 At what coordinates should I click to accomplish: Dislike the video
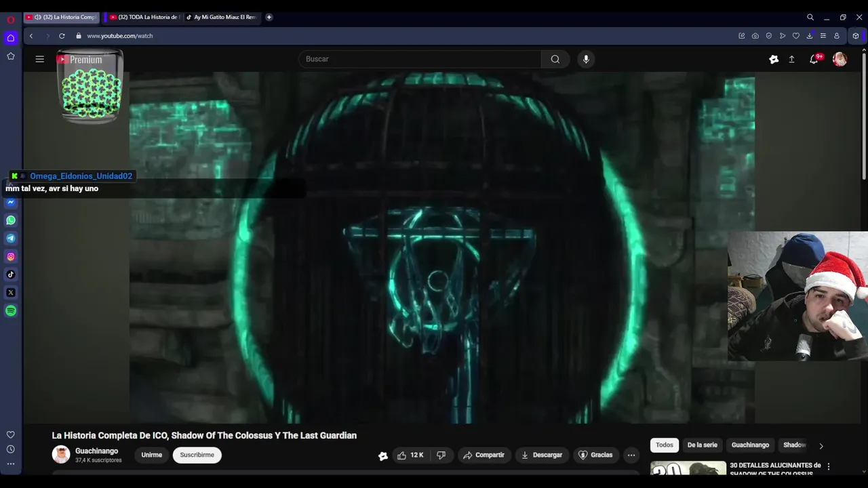(441, 455)
